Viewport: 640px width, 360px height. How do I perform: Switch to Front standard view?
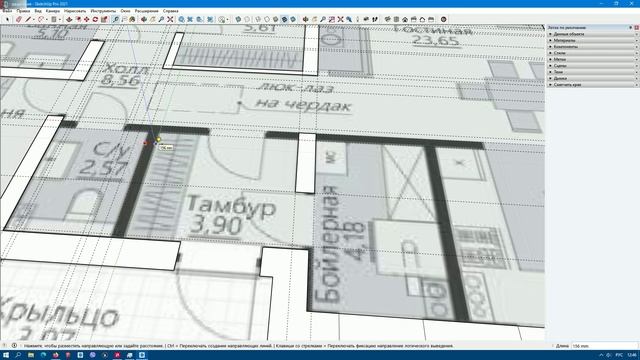[405, 19]
